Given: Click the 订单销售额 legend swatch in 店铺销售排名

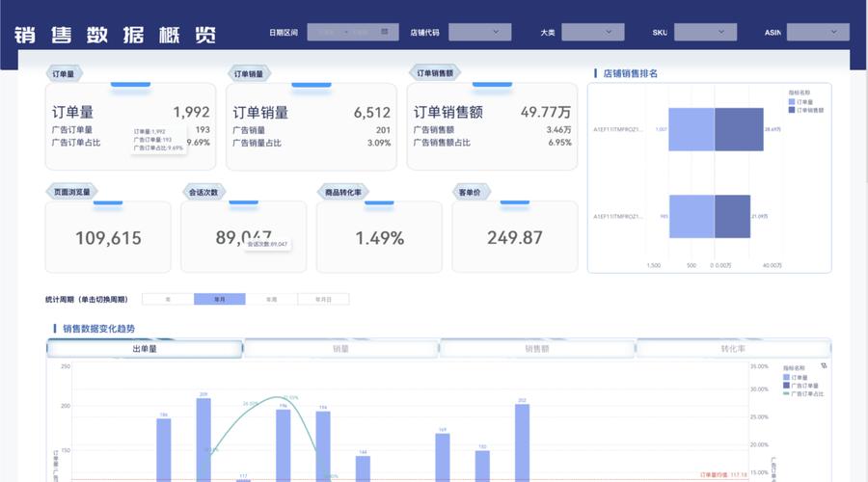Looking at the screenshot, I should tap(792, 110).
